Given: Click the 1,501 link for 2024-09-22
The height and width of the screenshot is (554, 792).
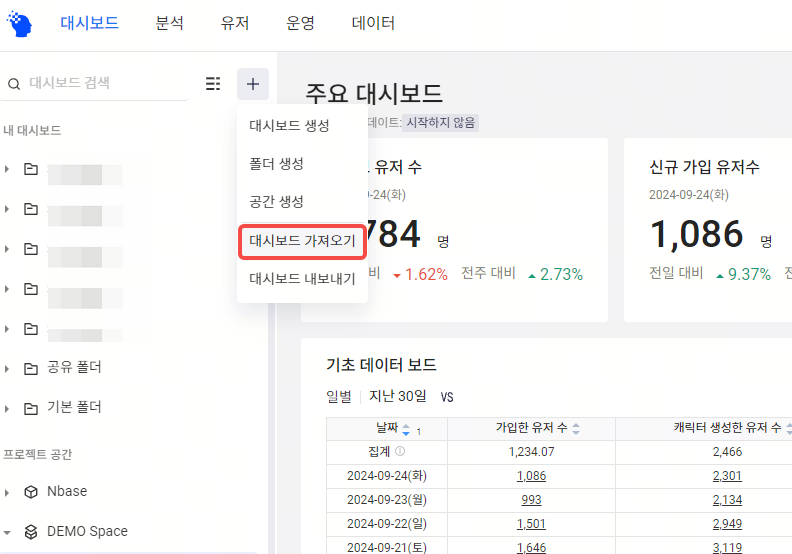Looking at the screenshot, I should tap(531, 524).
